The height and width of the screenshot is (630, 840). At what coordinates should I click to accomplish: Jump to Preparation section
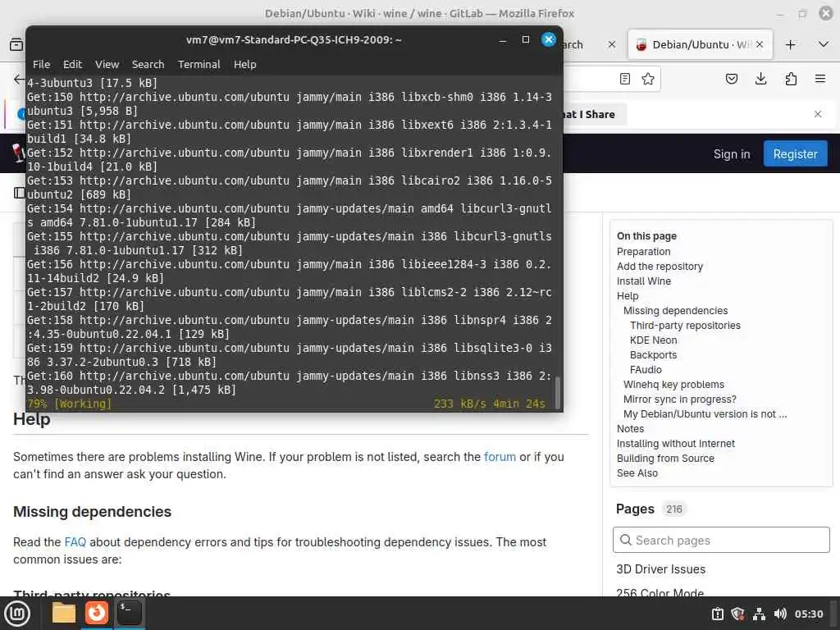click(x=643, y=251)
